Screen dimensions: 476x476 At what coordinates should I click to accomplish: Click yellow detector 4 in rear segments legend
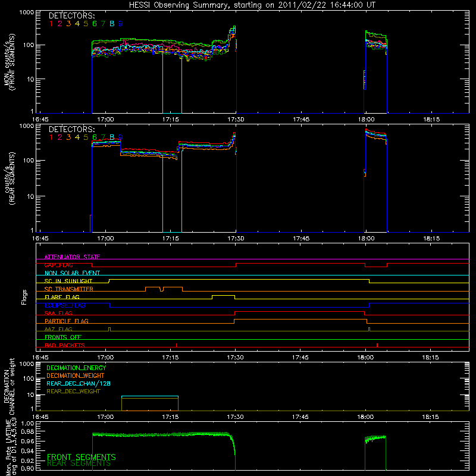point(77,137)
